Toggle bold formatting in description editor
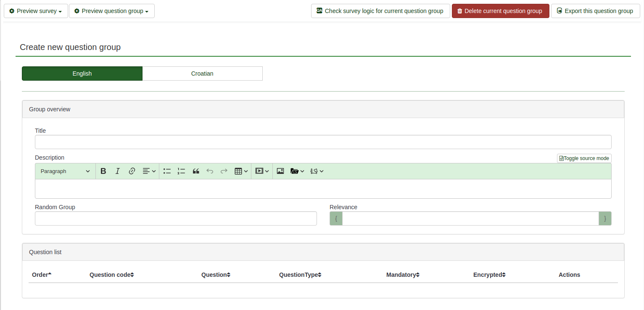 point(103,171)
